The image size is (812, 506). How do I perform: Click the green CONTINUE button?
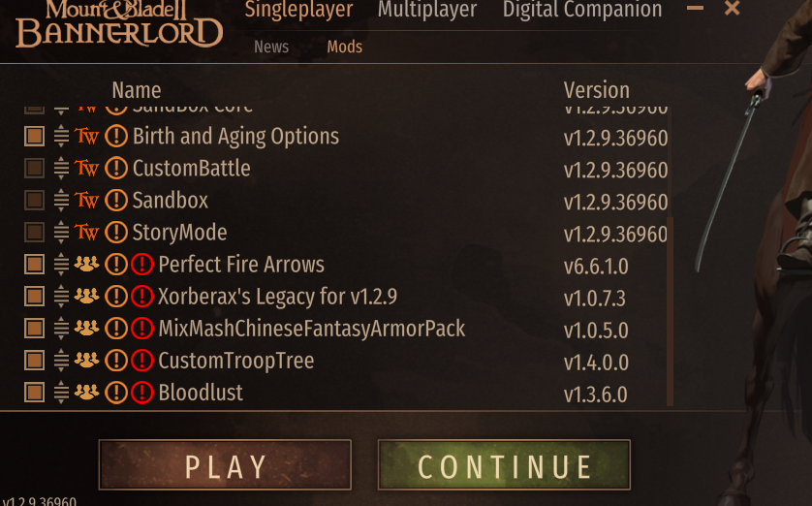[504, 465]
